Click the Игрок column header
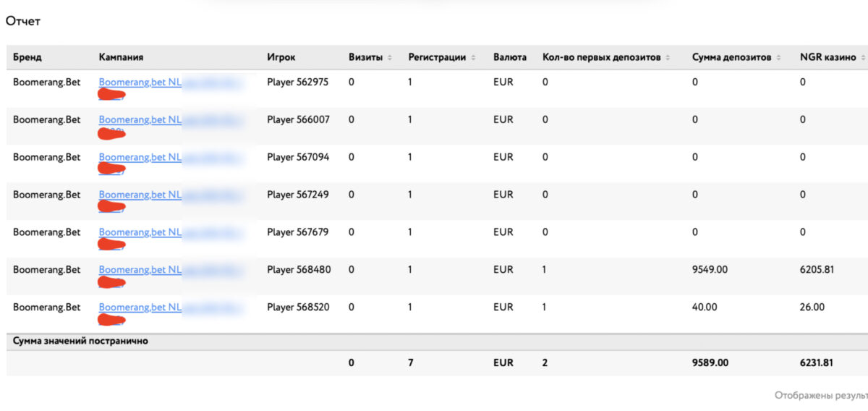This screenshot has height=411, width=868. coord(281,57)
